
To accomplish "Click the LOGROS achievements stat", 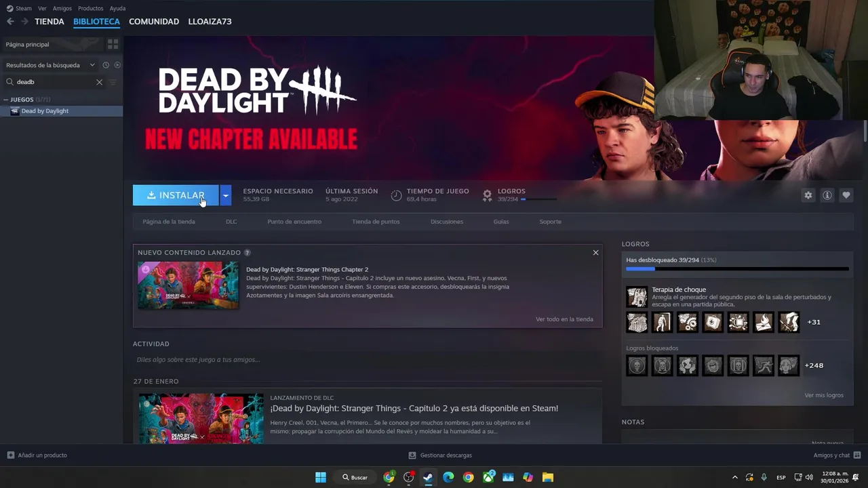I will 519,195.
